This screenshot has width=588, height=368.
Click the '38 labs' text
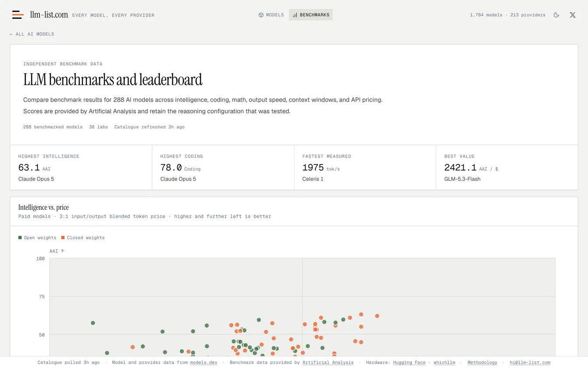(x=98, y=127)
